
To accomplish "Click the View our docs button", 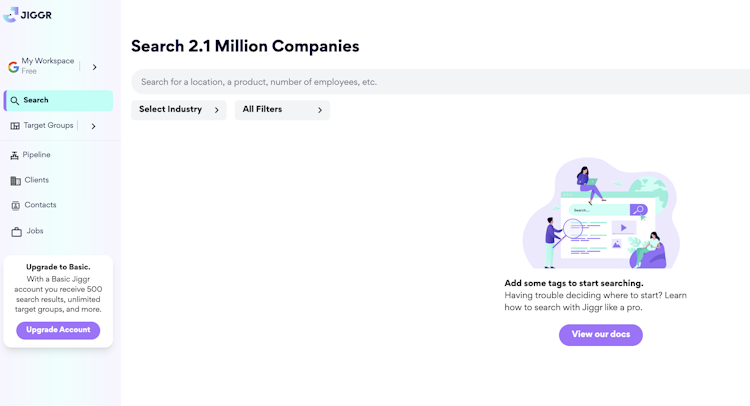I will click(x=600, y=334).
